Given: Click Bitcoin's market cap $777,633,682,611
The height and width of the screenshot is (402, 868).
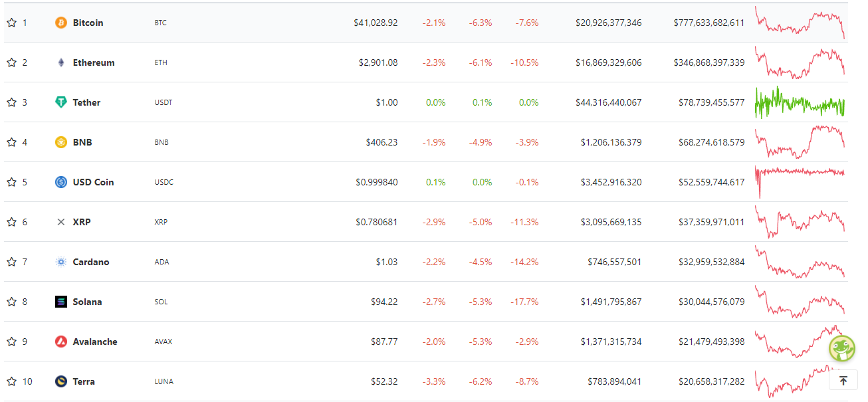Looking at the screenshot, I should [709, 23].
